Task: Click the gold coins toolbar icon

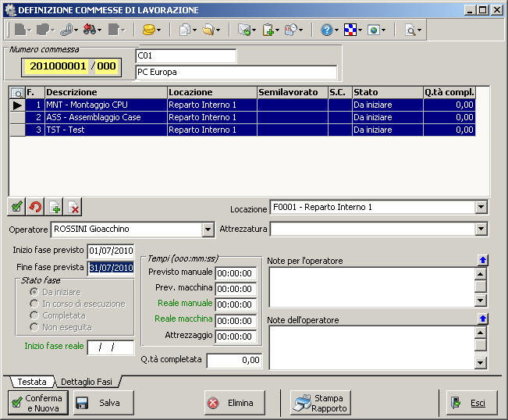Action: (x=148, y=30)
